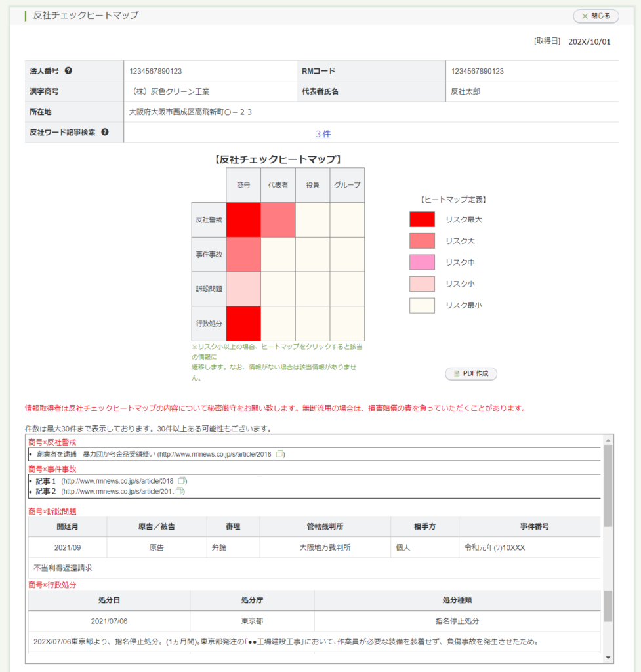The image size is (641, 672).
Task: Open the link icon after the 創業者を逮捕 article URL
Action: (x=280, y=454)
